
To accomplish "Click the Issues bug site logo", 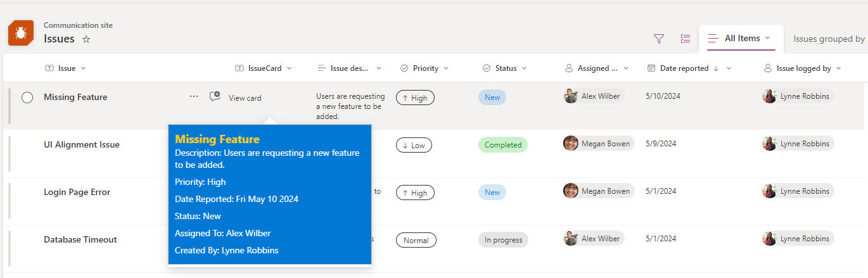I will [x=21, y=33].
